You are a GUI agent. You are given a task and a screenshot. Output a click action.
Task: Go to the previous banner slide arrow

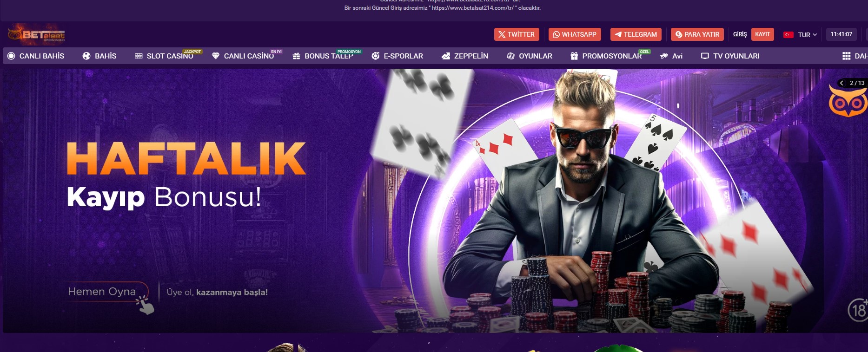(841, 83)
